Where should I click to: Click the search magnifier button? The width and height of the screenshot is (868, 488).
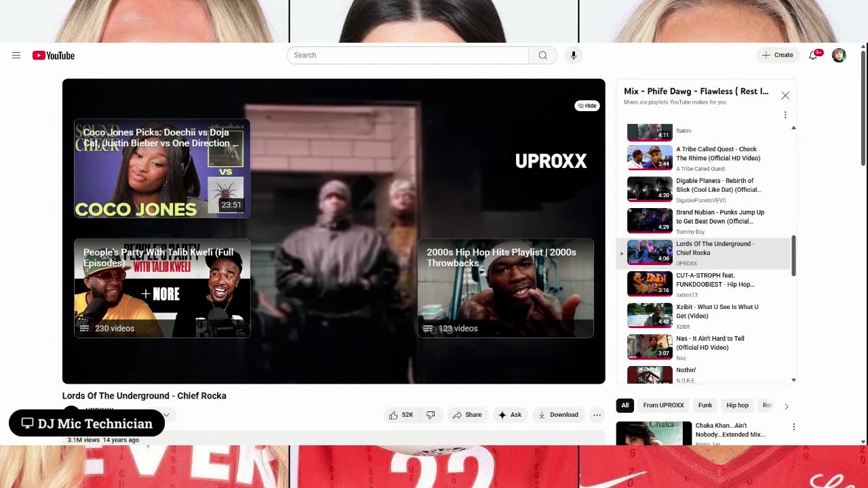tap(542, 55)
